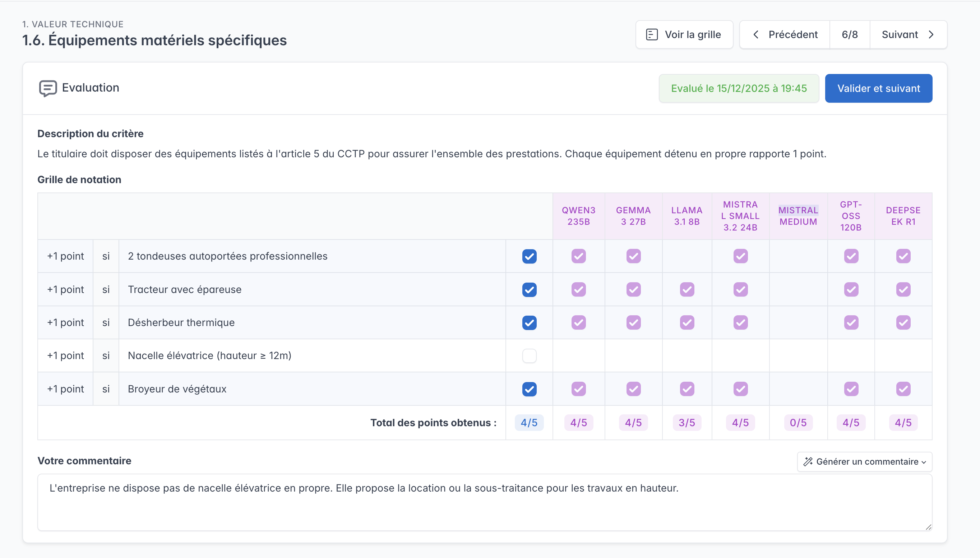Click the left chevron on Précédent
Screen dimensions: 980x558
[x=756, y=34]
